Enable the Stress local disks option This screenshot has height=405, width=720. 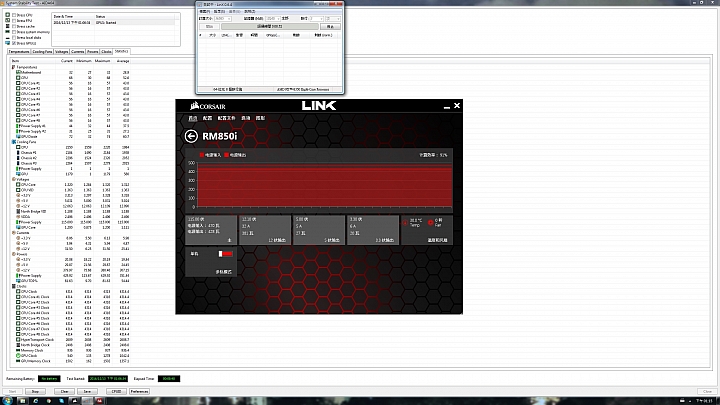pyautogui.click(x=14, y=38)
